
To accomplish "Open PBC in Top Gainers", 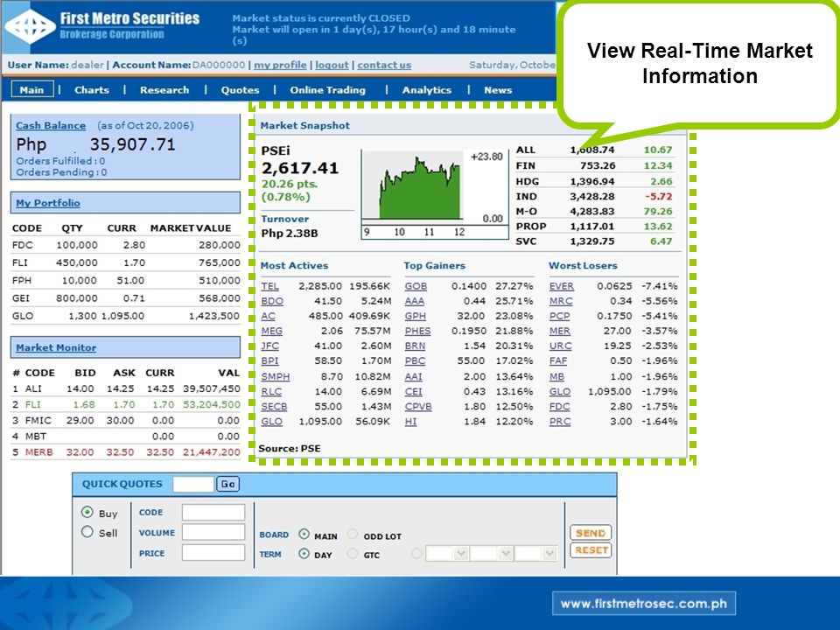I will [415, 361].
